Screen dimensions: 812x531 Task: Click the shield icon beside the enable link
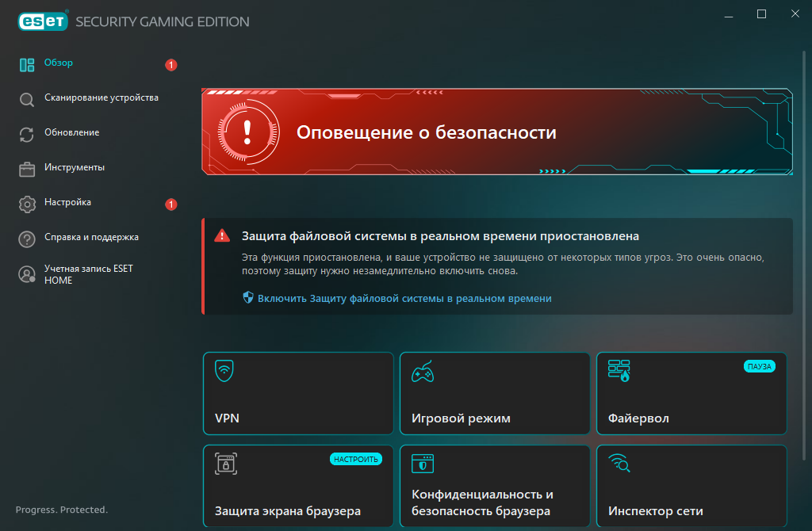pos(248,297)
